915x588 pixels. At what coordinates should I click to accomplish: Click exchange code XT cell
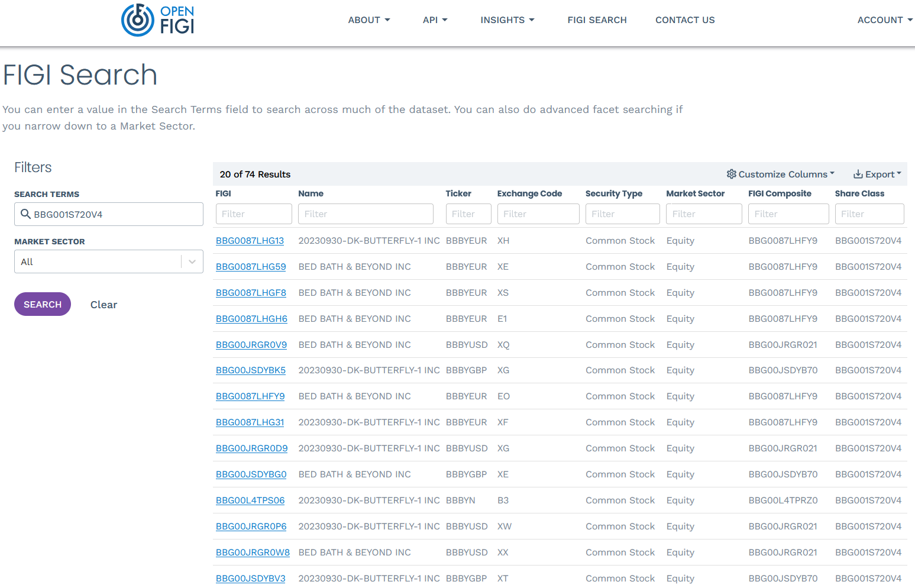[503, 579]
